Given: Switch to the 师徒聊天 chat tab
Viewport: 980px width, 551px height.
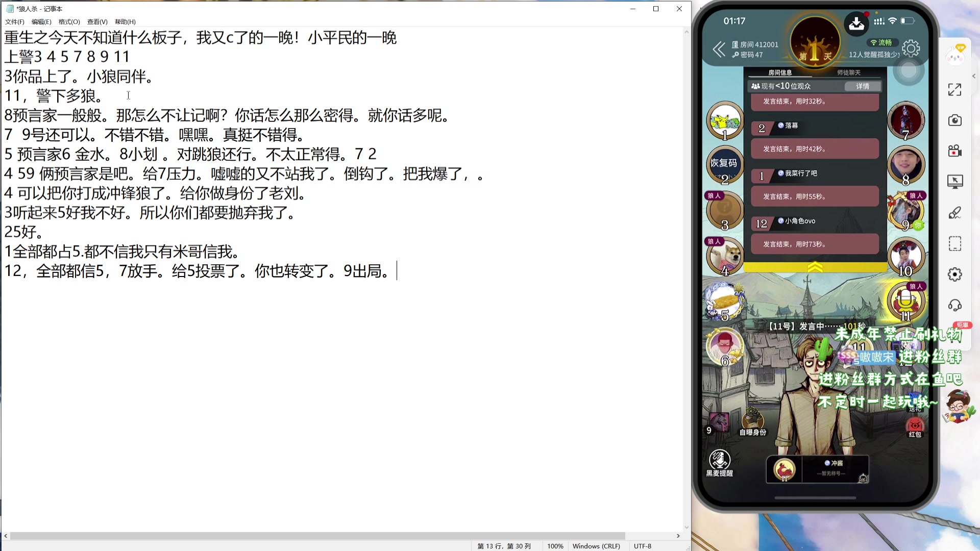Looking at the screenshot, I should pos(849,72).
